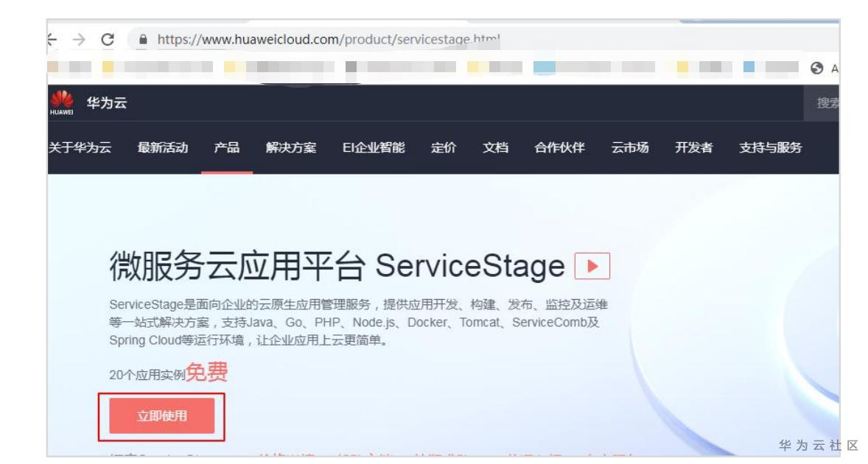Viewport: 868px width, 464px height.
Task: Click the browser forward arrow
Action: [79, 39]
